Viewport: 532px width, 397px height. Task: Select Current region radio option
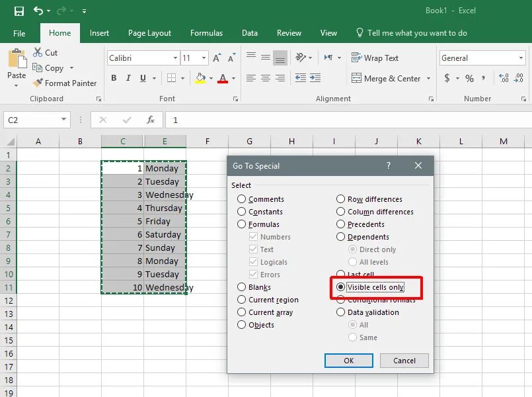268,300
